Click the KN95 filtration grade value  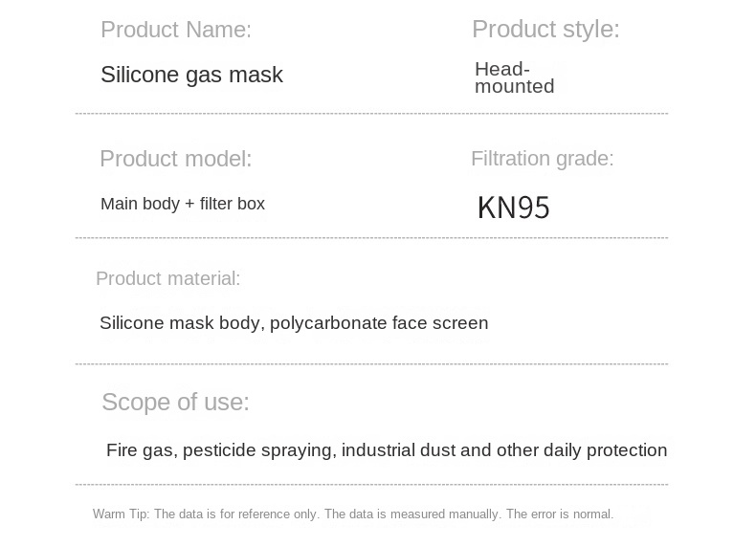pos(514,208)
